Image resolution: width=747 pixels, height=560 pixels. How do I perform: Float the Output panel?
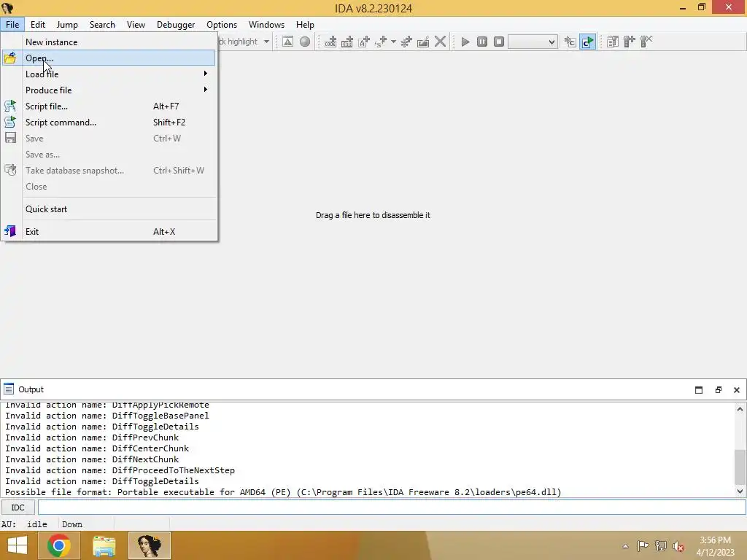[719, 390]
